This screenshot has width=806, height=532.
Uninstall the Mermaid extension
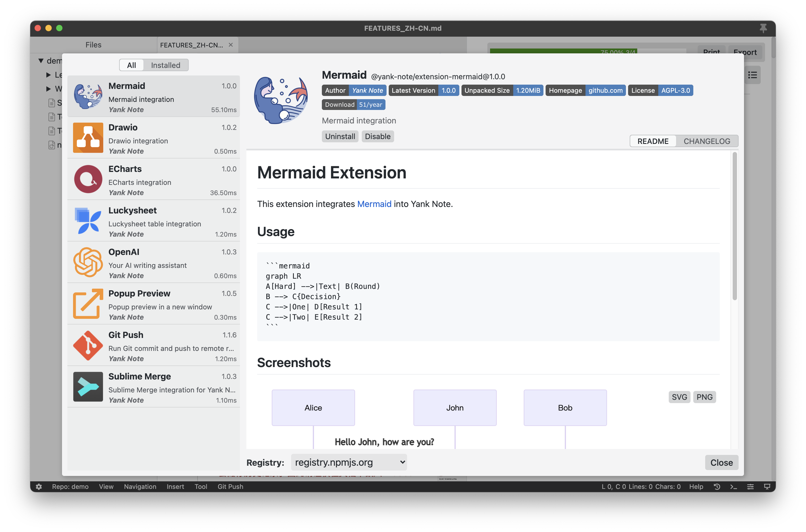click(x=340, y=136)
